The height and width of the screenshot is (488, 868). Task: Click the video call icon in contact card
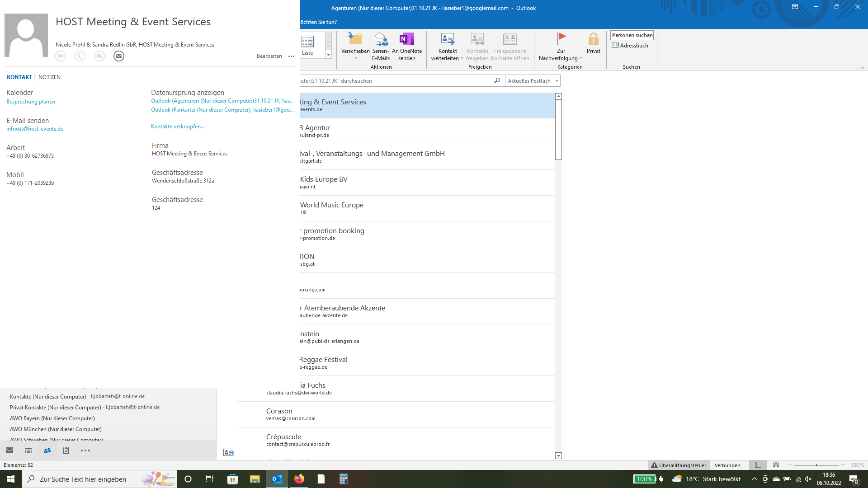tap(99, 56)
